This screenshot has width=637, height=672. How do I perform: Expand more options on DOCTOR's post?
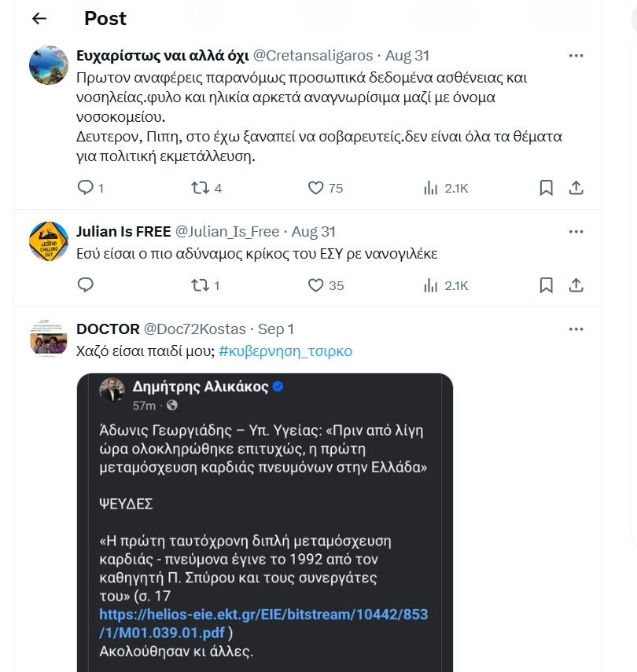coord(576,329)
